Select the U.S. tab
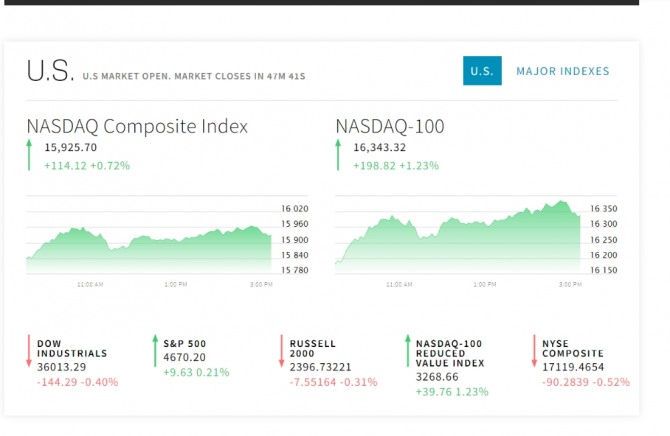 (x=482, y=71)
